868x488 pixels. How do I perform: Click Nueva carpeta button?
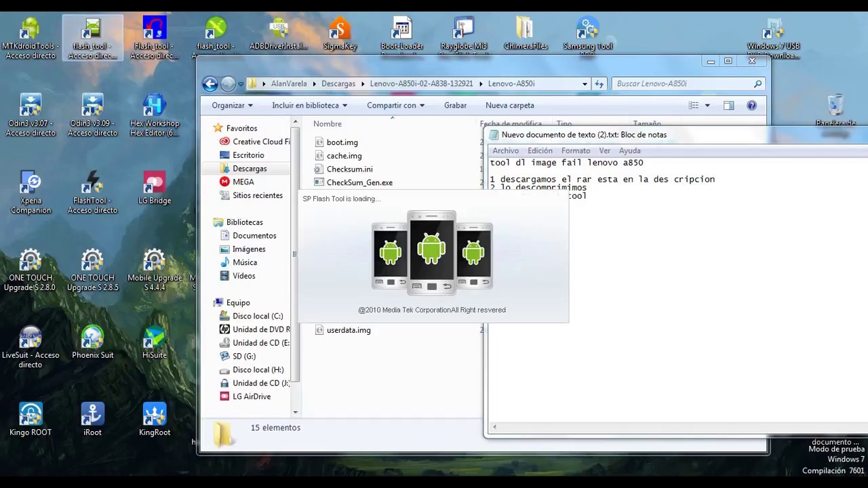509,105
